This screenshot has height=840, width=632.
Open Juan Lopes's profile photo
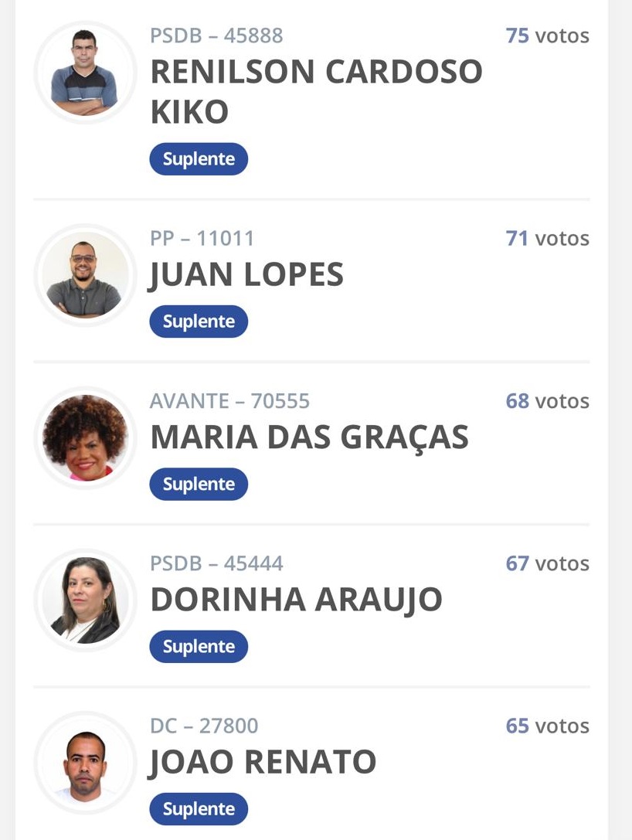(x=85, y=275)
